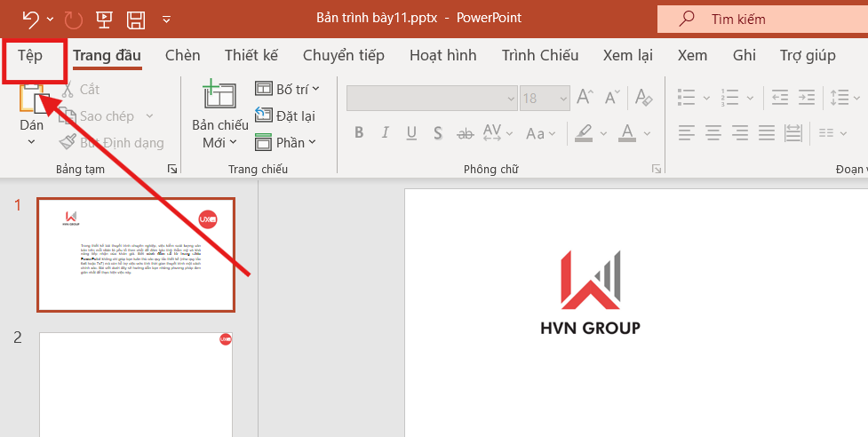The image size is (868, 437).
Task: Start slideshow from beginning icon
Action: [x=104, y=20]
